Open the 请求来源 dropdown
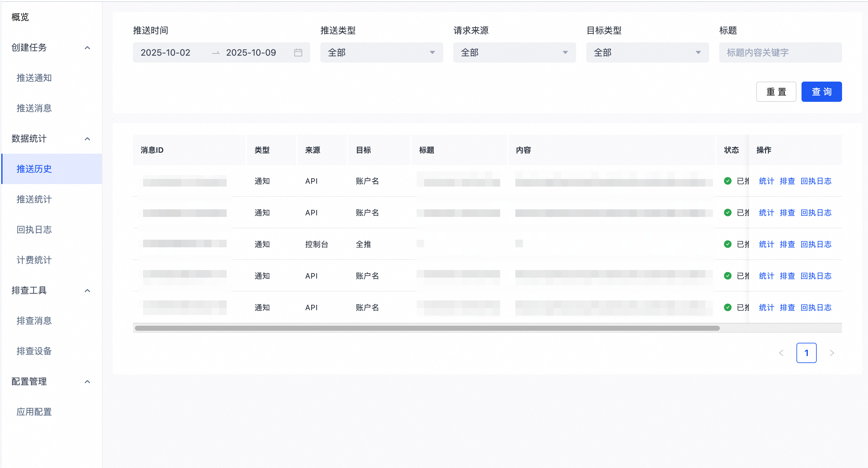This screenshot has width=868, height=468. pos(514,52)
